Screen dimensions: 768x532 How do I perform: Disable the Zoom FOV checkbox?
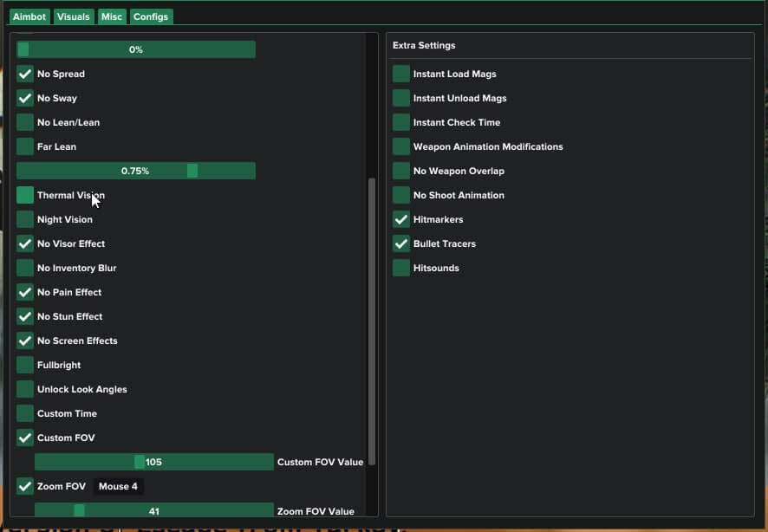pyautogui.click(x=25, y=486)
